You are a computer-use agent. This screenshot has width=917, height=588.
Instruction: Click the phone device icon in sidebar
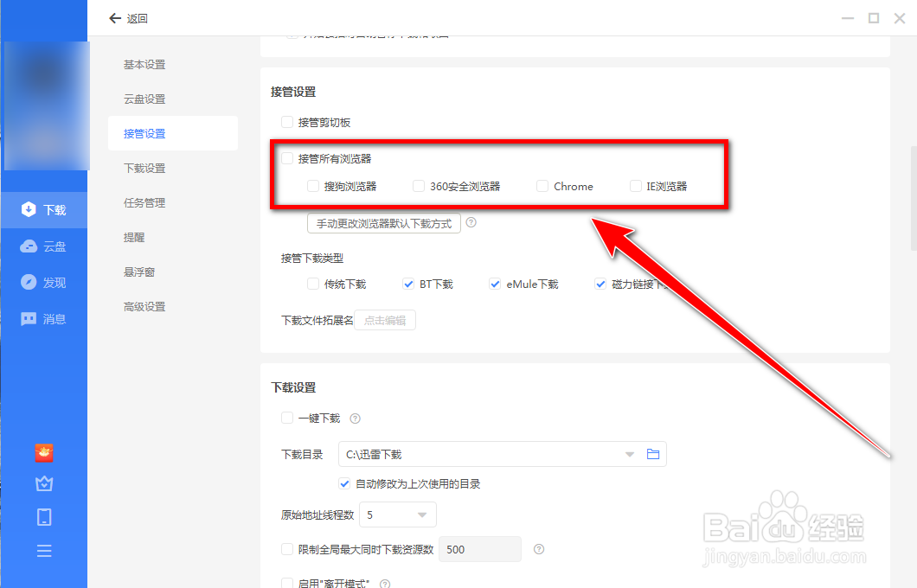coord(44,517)
